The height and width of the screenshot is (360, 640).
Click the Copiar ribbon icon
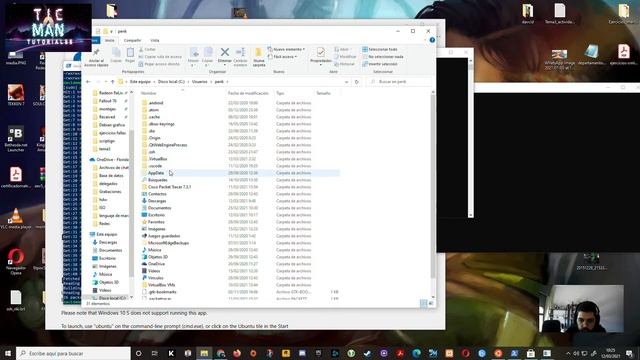(116, 53)
